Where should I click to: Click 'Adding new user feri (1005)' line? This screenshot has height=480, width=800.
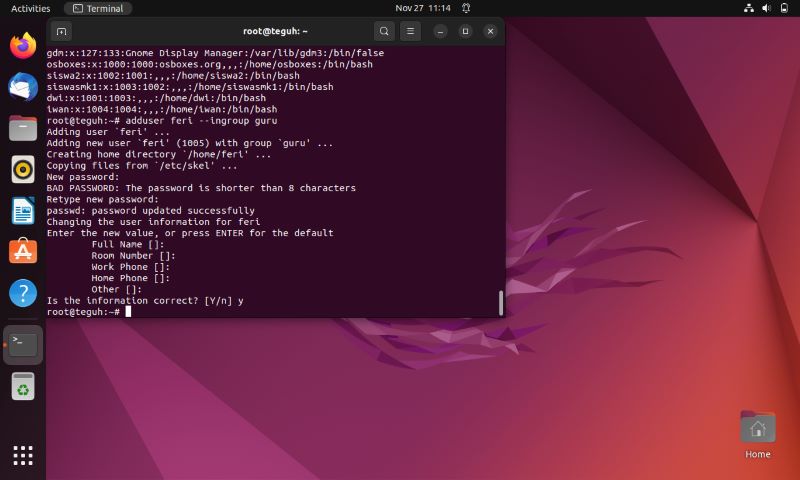point(190,143)
